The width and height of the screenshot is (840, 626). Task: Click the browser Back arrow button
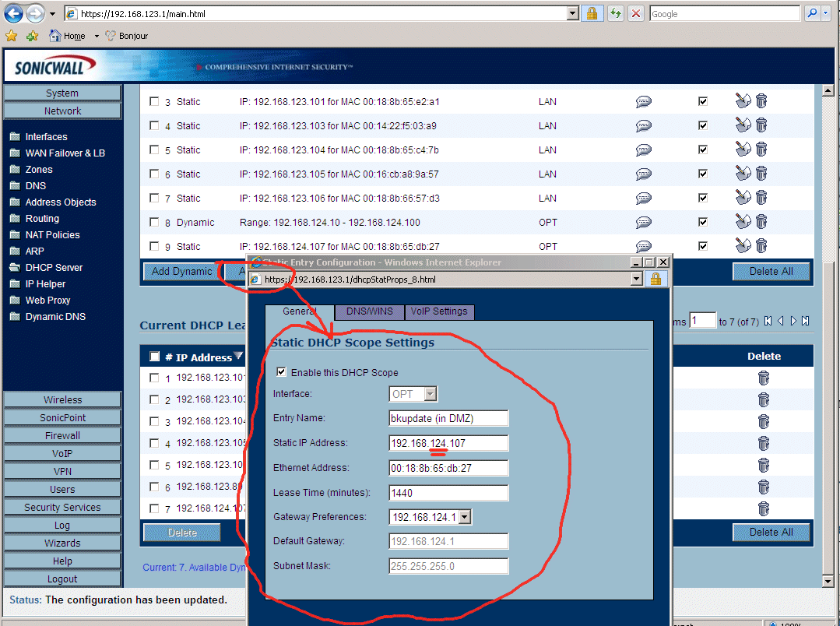pyautogui.click(x=14, y=13)
